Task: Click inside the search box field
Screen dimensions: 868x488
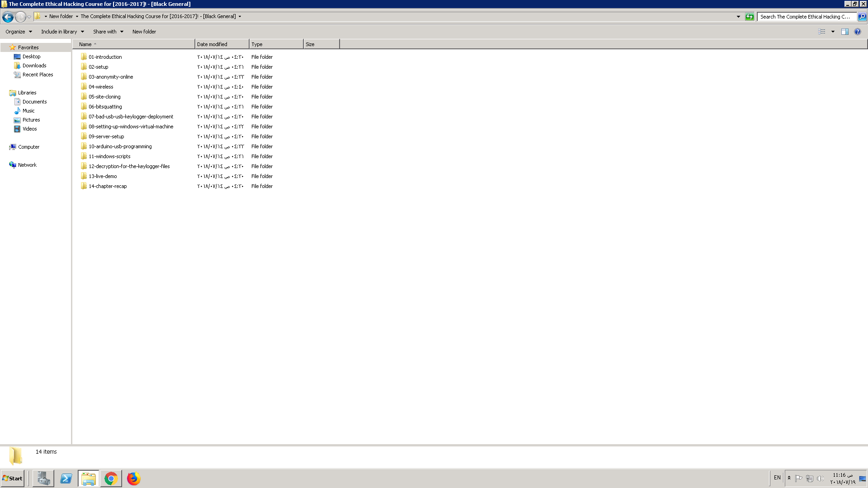Action: (805, 17)
